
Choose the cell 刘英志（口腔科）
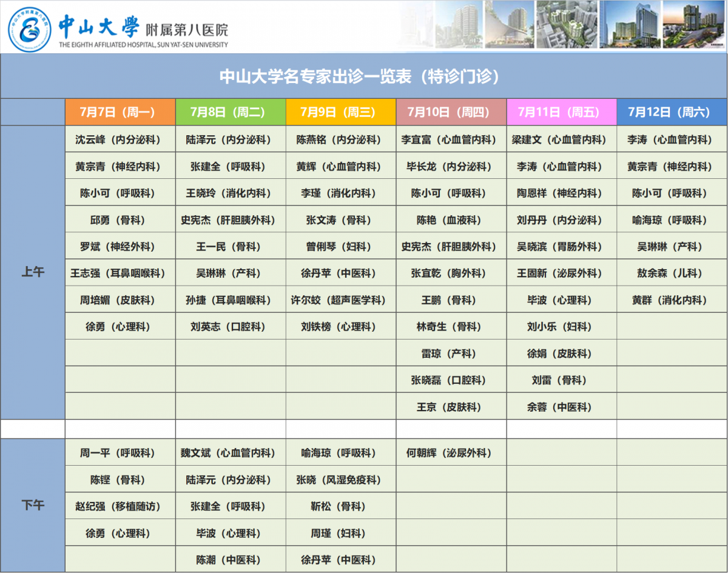click(x=231, y=326)
